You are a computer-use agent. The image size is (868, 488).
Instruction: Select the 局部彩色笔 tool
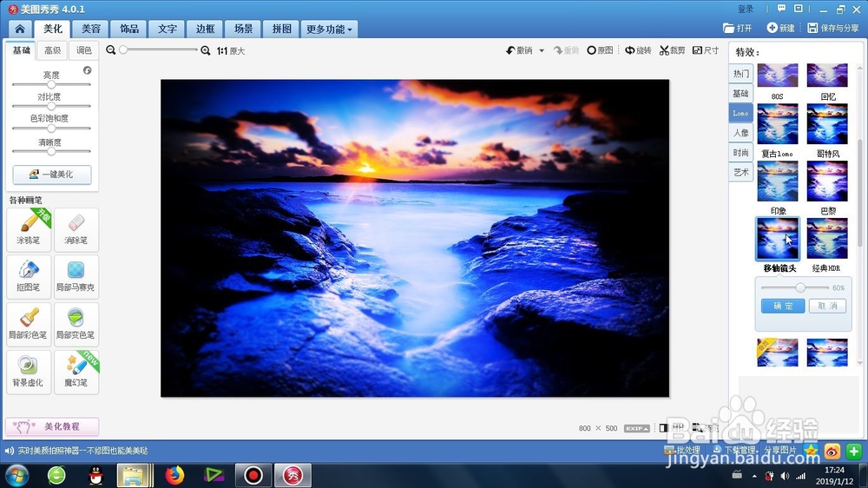pyautogui.click(x=29, y=324)
